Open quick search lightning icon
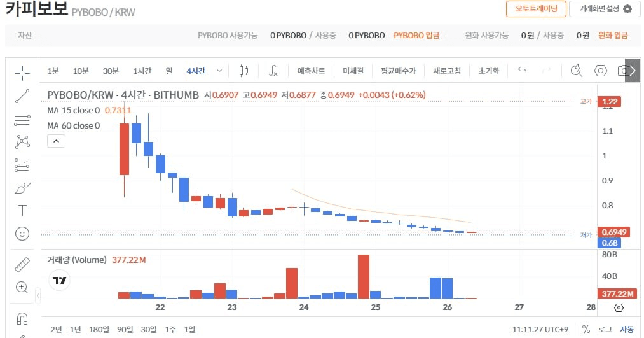 (576, 71)
